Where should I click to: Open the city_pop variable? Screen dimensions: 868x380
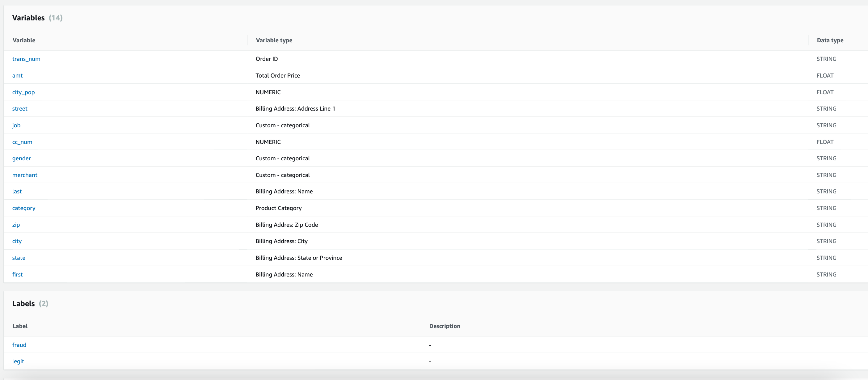point(23,92)
